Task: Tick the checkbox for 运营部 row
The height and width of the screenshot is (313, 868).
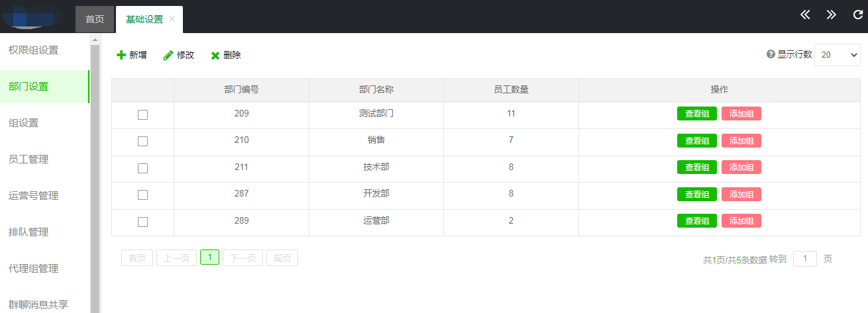Action: click(x=142, y=222)
